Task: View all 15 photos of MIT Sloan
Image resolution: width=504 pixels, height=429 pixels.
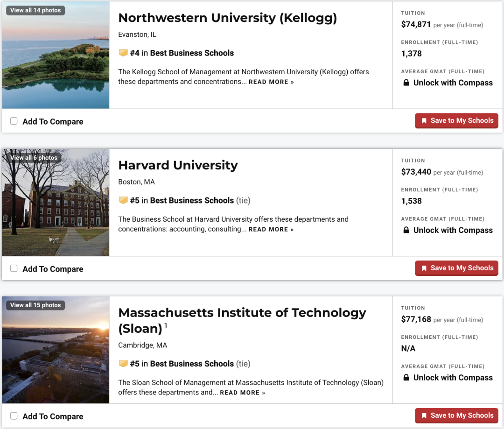Action: (35, 305)
